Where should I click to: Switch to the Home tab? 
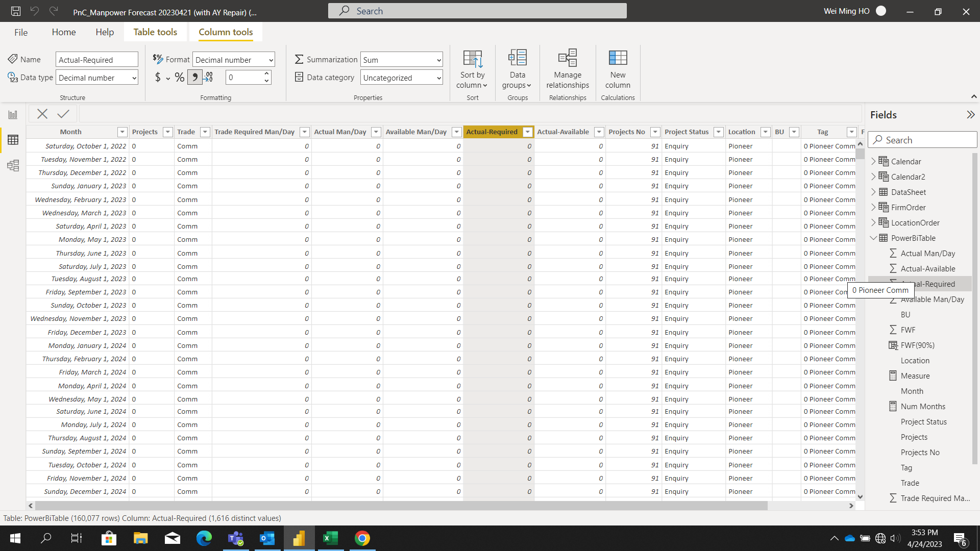[x=64, y=32]
